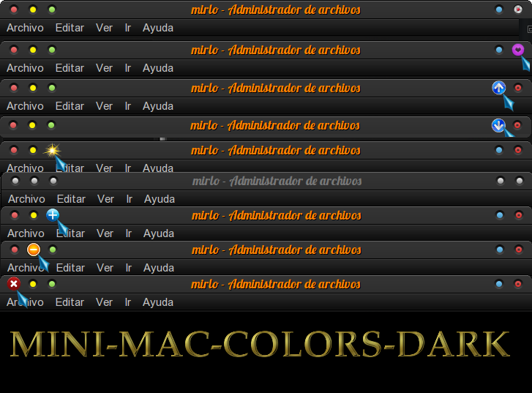Open Editar menu in window with orange minus button
Image resolution: width=532 pixels, height=393 pixels.
click(x=70, y=268)
